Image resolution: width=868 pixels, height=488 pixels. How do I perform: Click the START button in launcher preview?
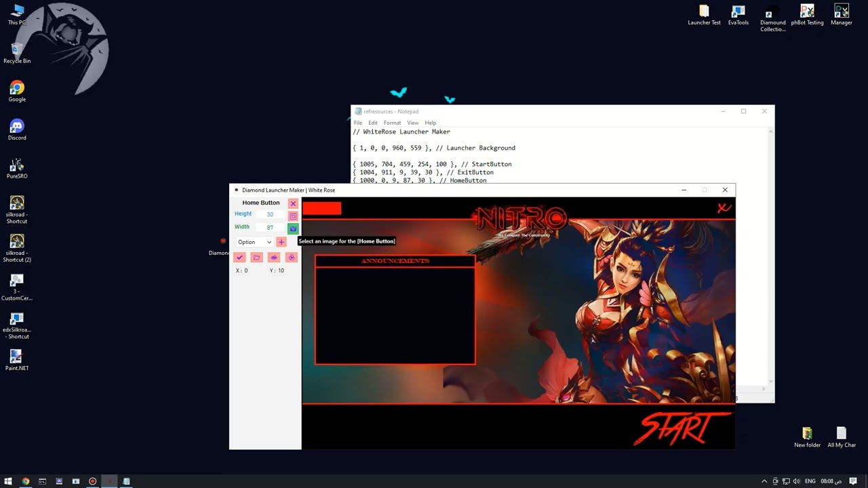[x=684, y=428]
